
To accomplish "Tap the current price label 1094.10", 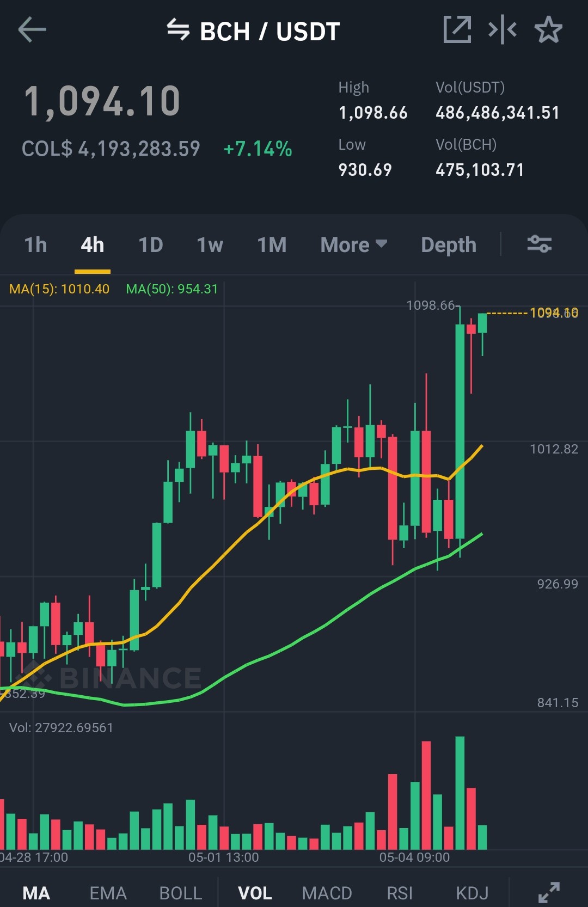I will pyautogui.click(x=554, y=312).
